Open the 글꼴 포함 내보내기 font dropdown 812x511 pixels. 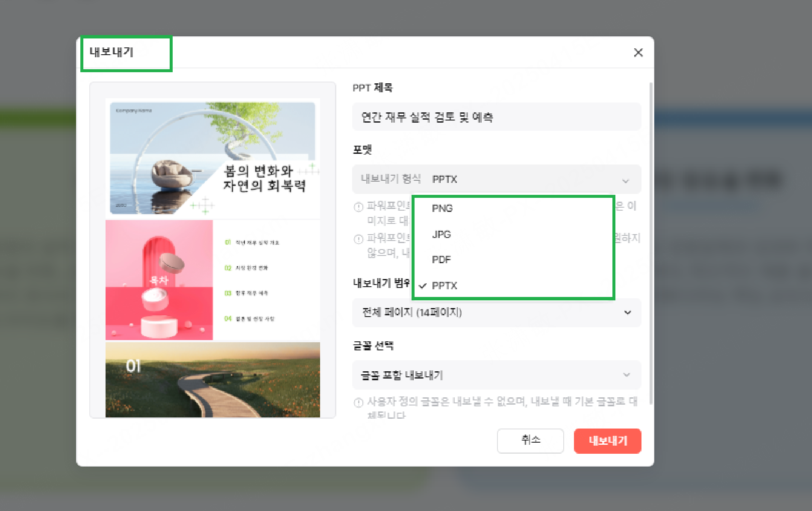[497, 375]
